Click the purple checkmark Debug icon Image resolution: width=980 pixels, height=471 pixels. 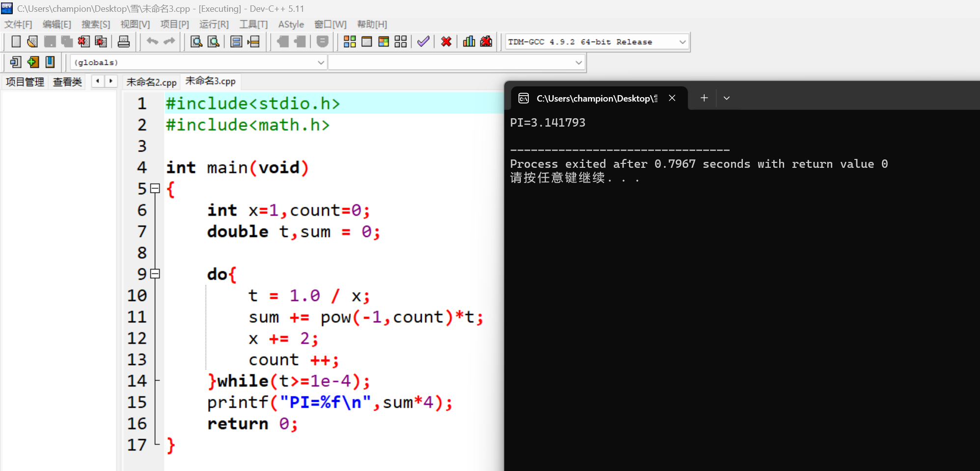pos(423,42)
